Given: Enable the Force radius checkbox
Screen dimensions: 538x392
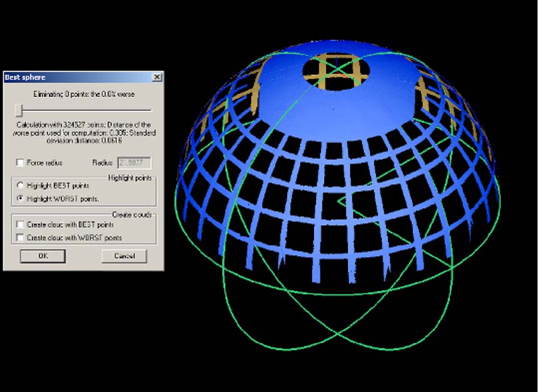Looking at the screenshot, I should pos(21,163).
